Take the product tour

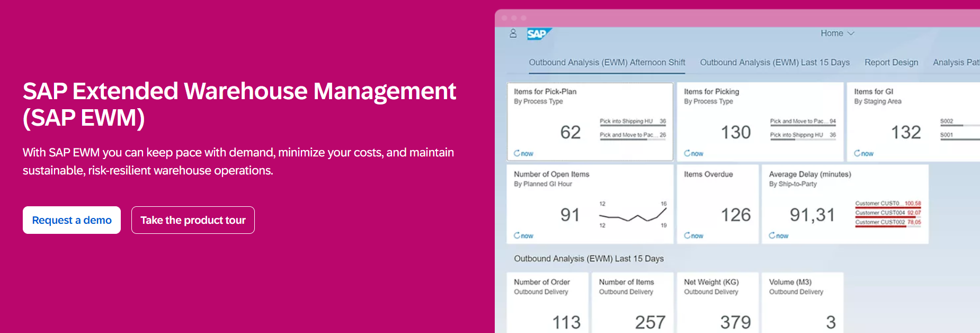coord(193,220)
